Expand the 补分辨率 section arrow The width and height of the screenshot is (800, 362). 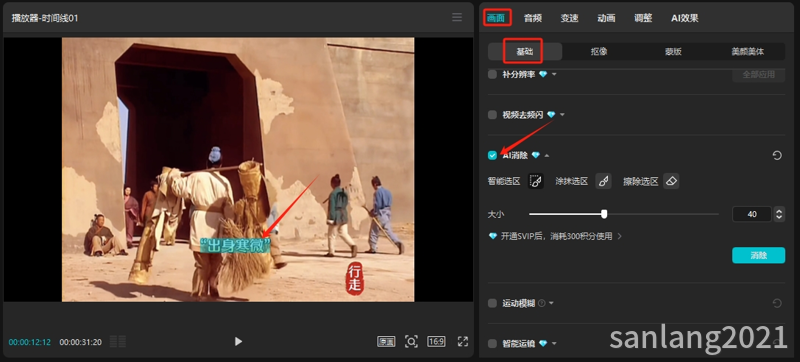click(x=554, y=74)
